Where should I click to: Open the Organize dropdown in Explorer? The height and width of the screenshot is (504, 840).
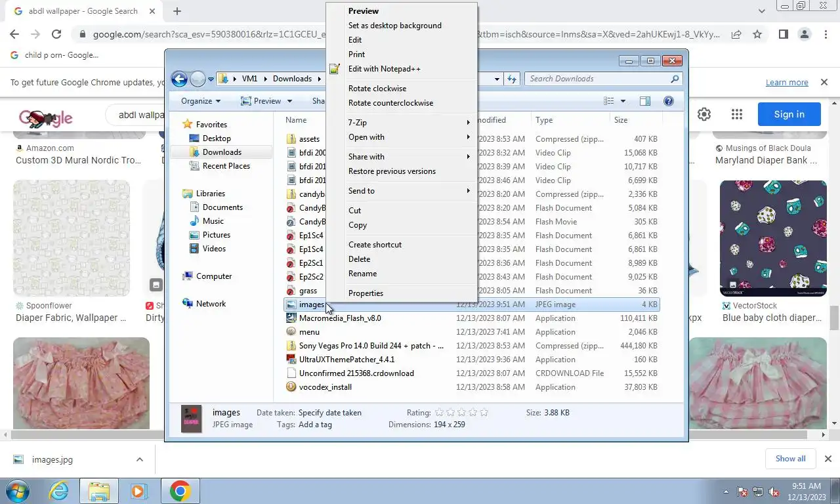pyautogui.click(x=201, y=101)
